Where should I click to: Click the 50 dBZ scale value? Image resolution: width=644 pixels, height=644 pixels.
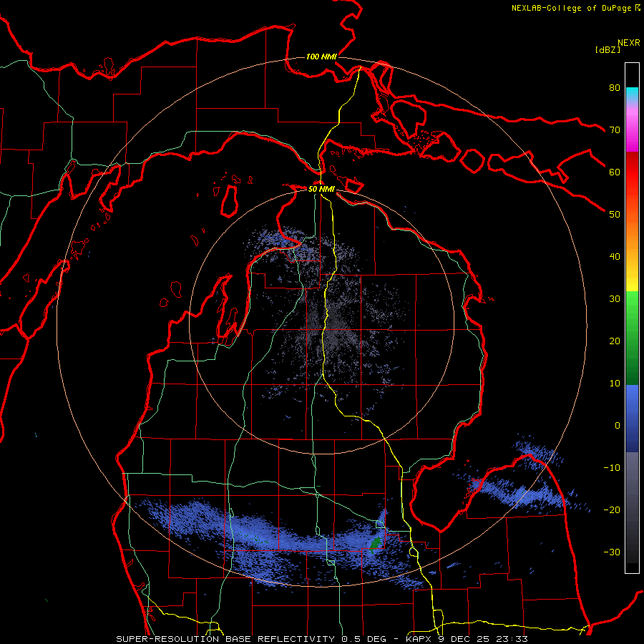coord(615,215)
